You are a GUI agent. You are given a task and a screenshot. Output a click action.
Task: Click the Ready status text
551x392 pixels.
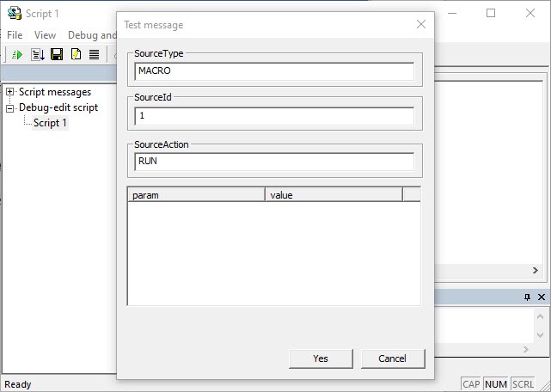point(18,384)
